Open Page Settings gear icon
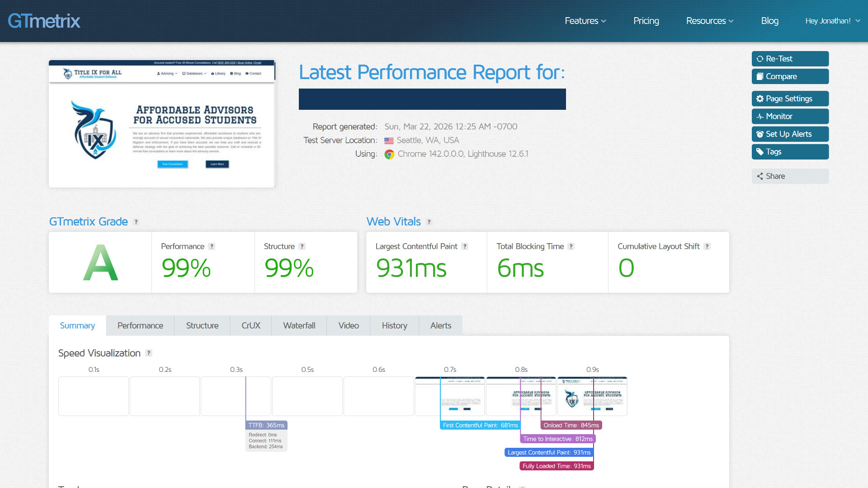Viewport: 868px width, 488px height. [760, 99]
